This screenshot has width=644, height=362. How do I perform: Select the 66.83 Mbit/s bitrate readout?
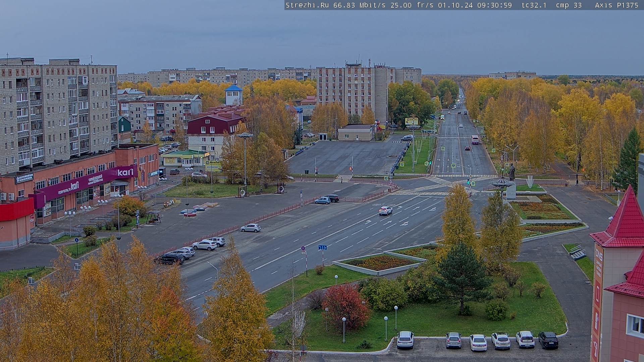click(x=359, y=5)
